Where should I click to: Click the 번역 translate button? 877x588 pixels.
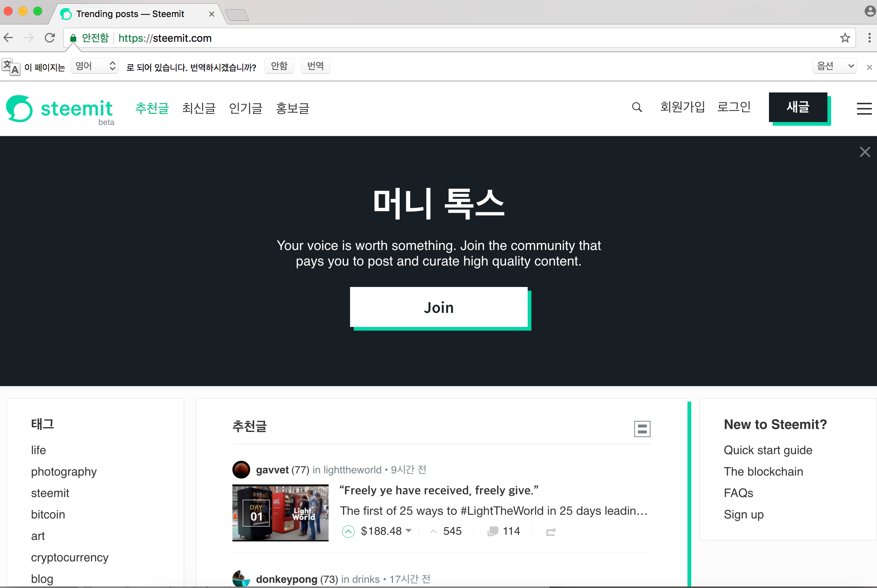315,66
